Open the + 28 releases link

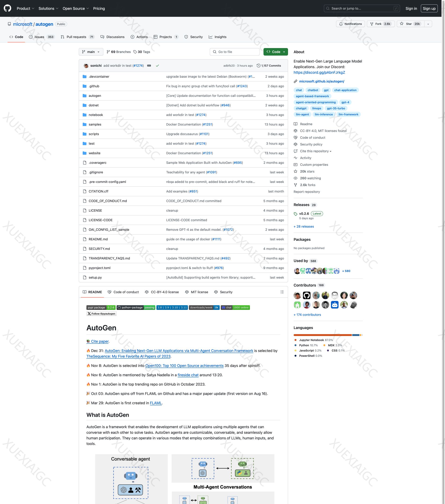304,226
